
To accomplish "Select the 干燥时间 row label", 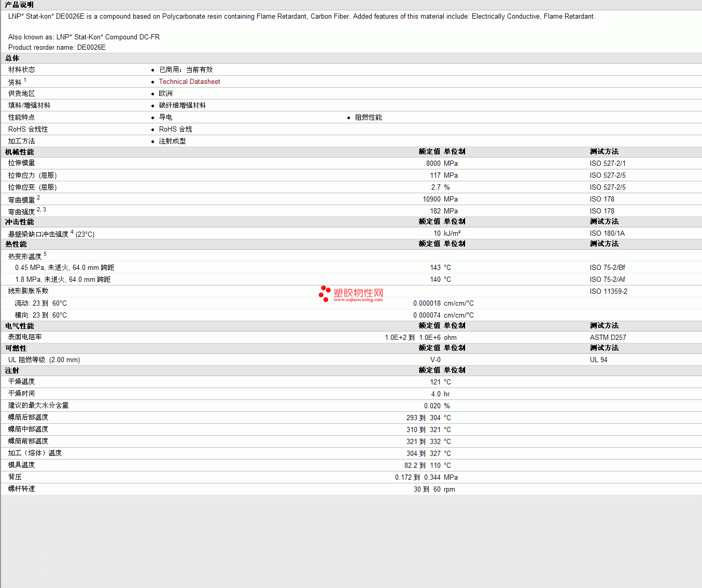I will 21,394.
